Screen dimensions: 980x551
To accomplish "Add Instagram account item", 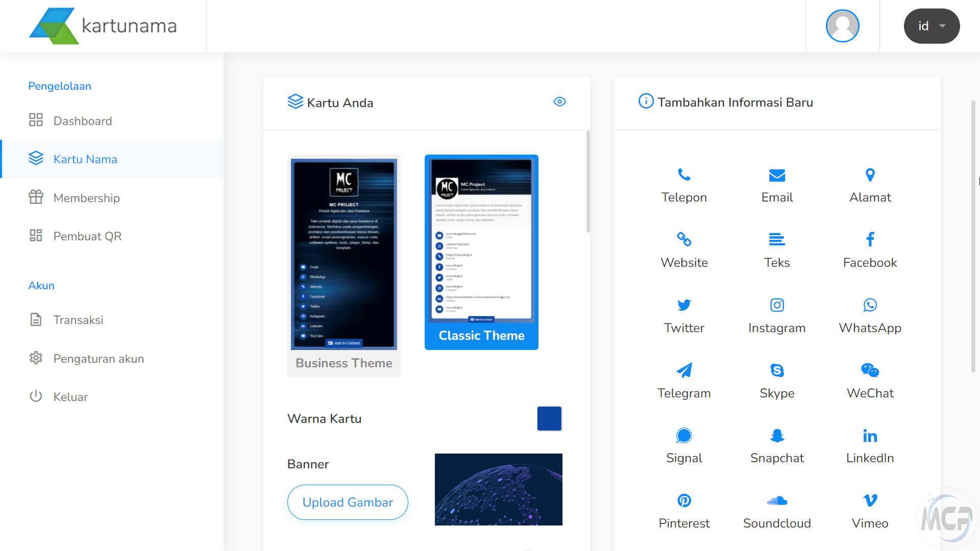I will [777, 316].
